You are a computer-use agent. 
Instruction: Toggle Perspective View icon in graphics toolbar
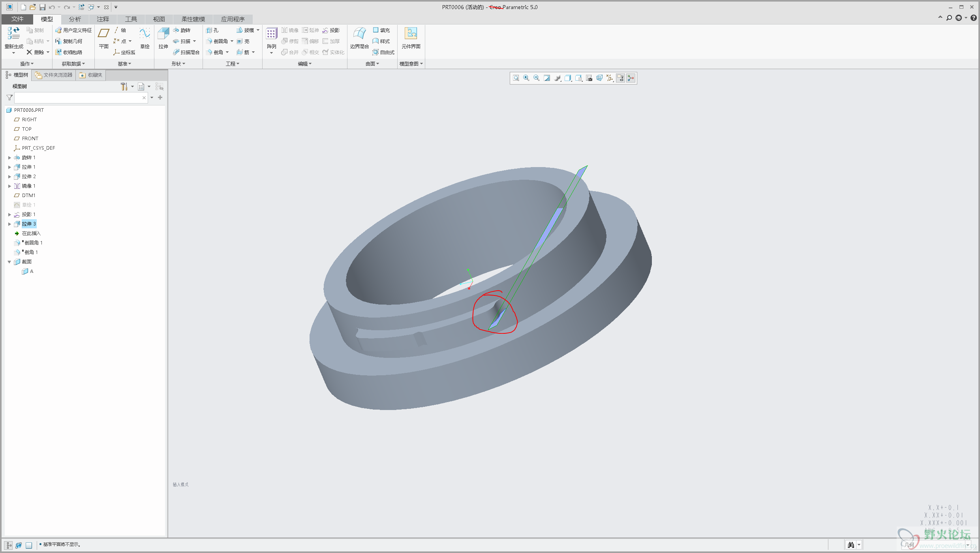click(x=599, y=78)
